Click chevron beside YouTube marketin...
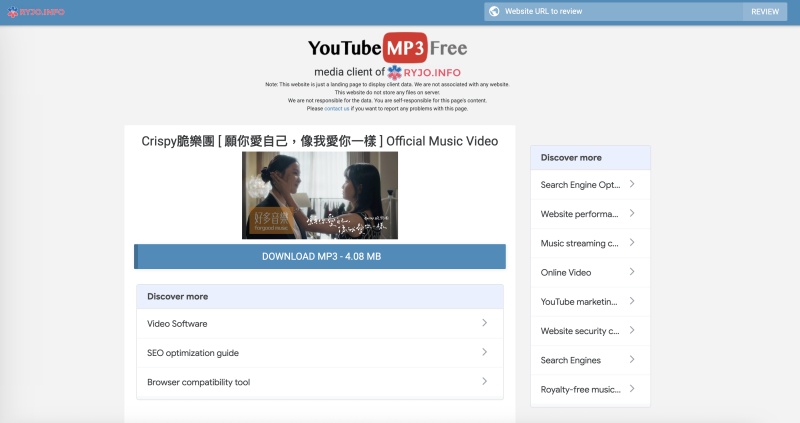 [x=632, y=301]
